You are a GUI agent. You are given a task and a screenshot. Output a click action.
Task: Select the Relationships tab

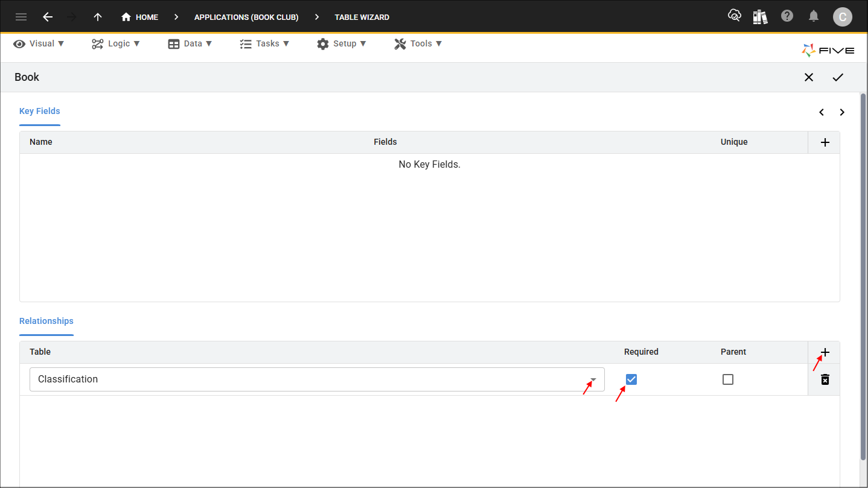[46, 321]
